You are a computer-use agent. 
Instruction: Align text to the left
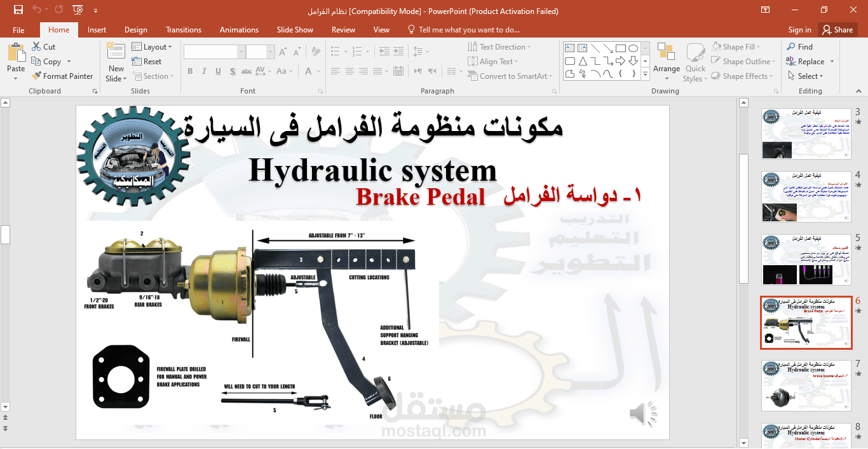tap(336, 71)
